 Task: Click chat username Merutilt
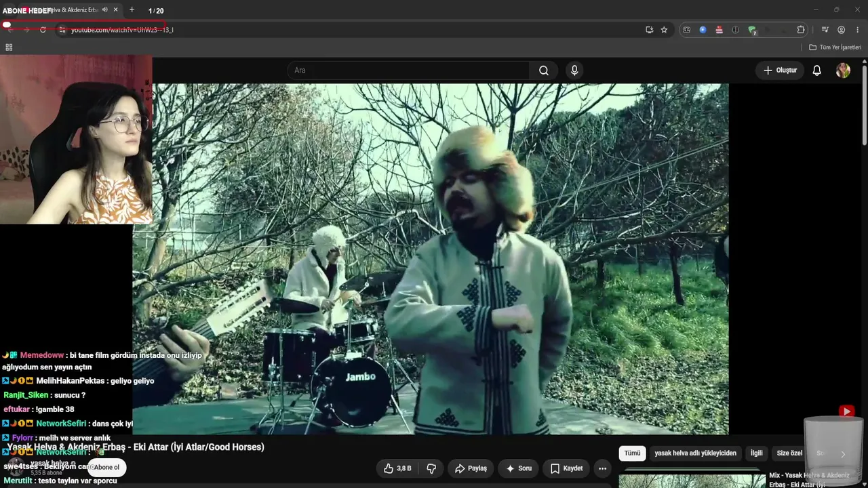tap(18, 481)
